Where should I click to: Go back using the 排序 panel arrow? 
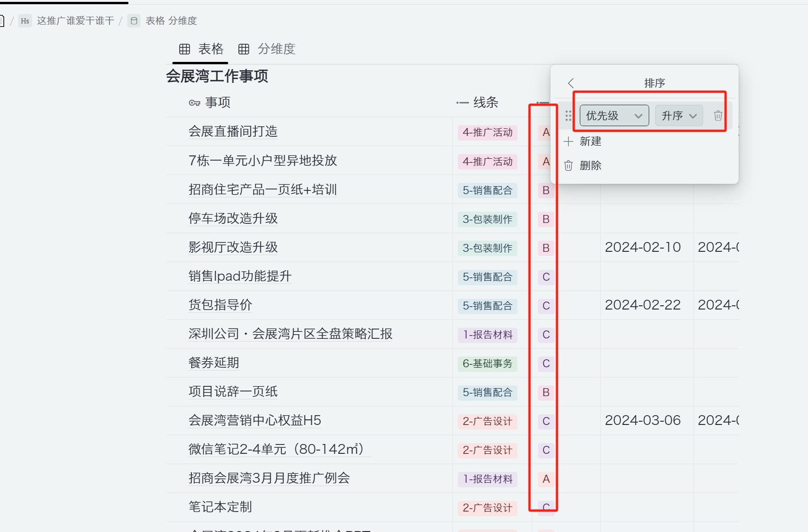coord(571,83)
